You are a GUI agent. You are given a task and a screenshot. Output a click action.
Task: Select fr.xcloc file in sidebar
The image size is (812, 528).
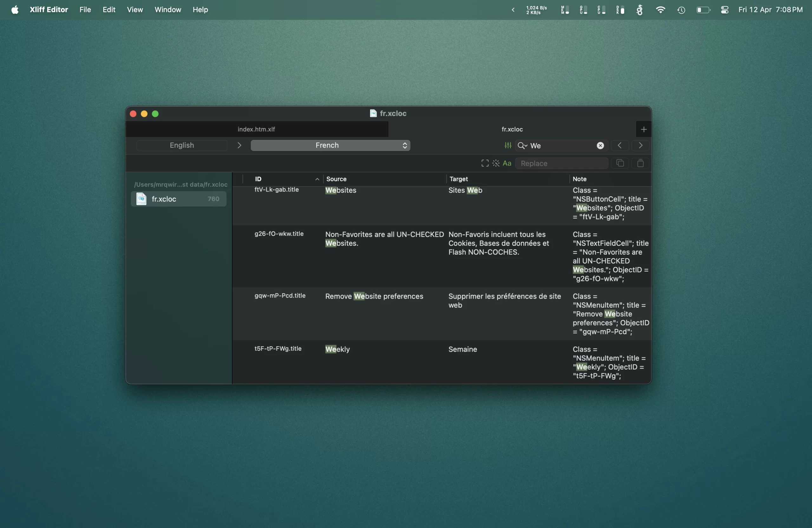pos(179,199)
